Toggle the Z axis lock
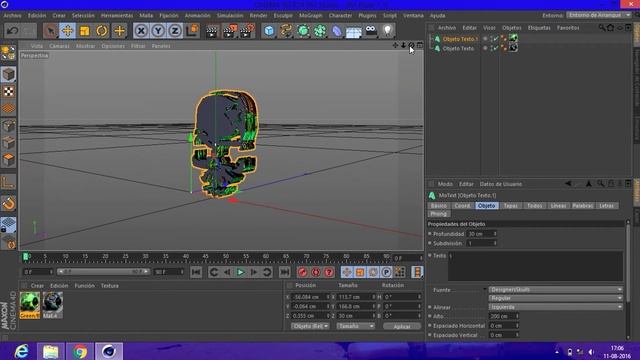This screenshot has width=640, height=360. tap(175, 31)
